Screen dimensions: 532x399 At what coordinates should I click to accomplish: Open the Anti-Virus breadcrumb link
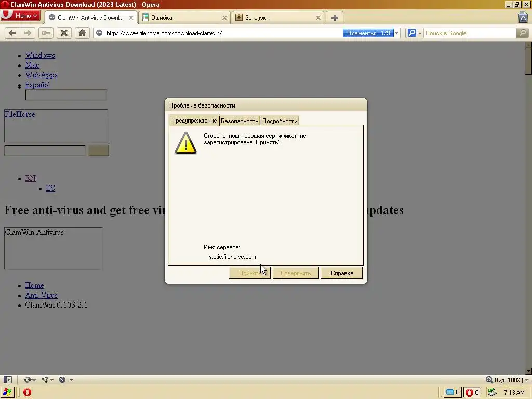[41, 295]
